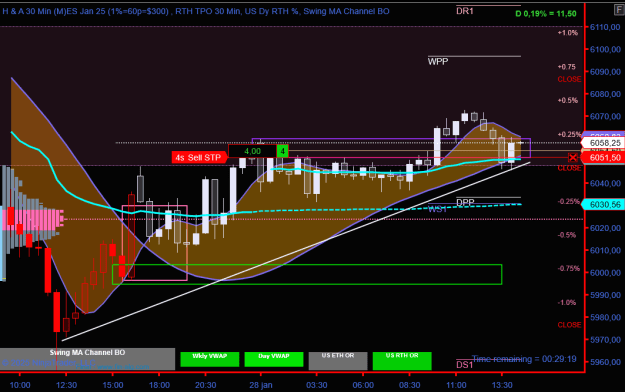
Task: Click the 6000,00 price axis label
Action: [x=605, y=273]
